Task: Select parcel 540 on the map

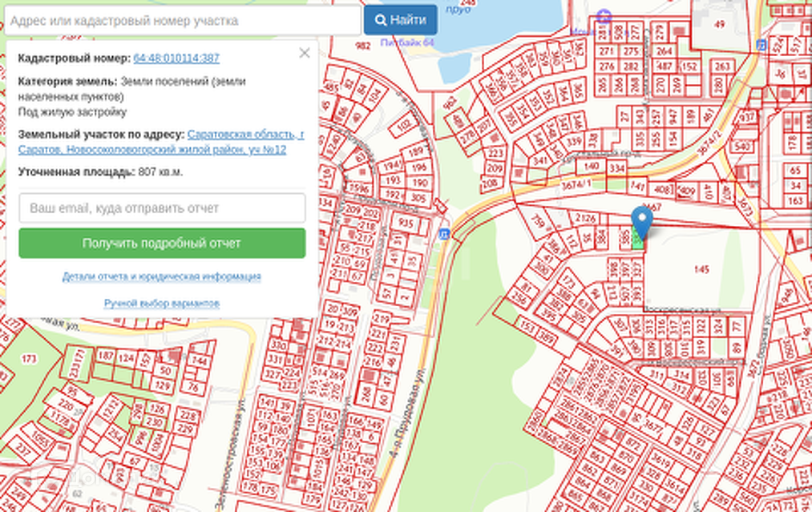Action: 742,147
